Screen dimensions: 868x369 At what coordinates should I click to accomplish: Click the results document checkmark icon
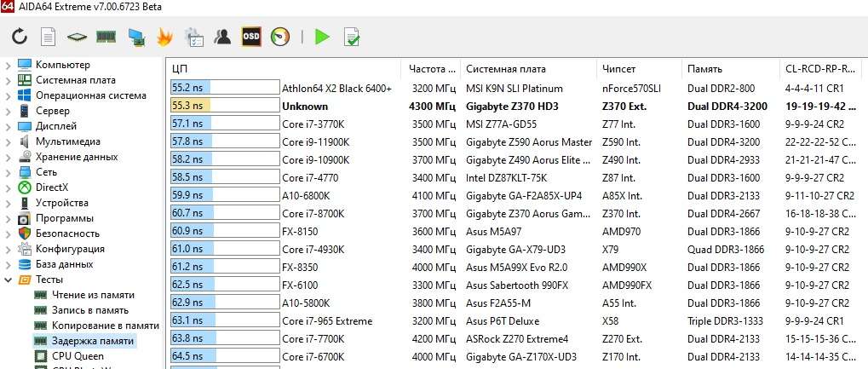coord(352,37)
